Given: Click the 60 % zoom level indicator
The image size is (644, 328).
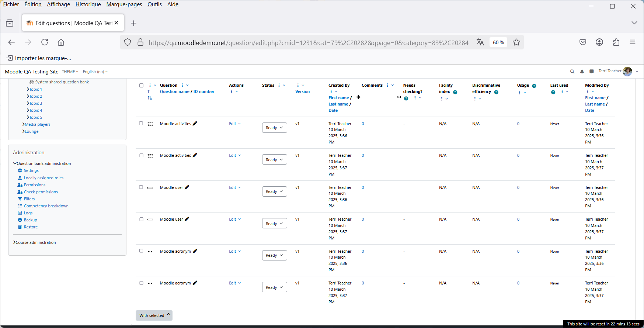Looking at the screenshot, I should tap(498, 42).
